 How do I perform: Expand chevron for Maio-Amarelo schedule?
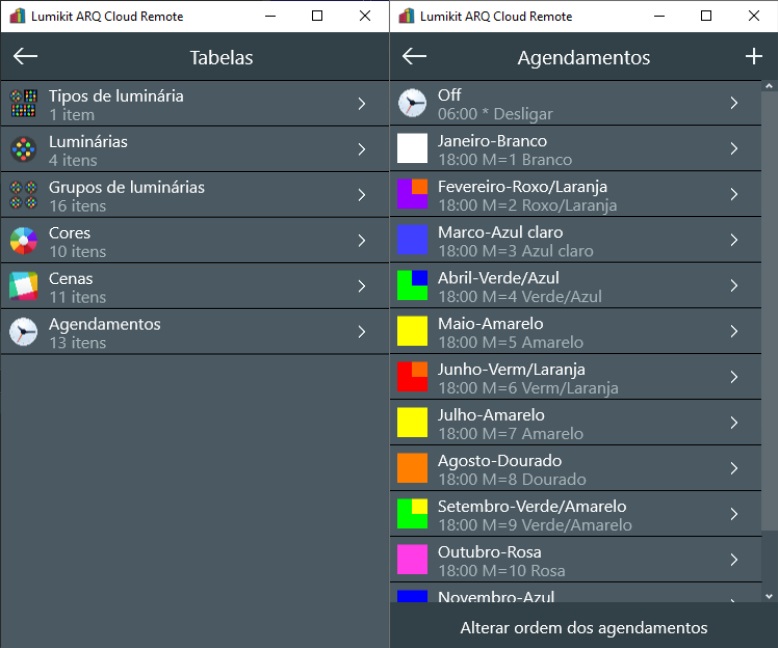pos(733,332)
